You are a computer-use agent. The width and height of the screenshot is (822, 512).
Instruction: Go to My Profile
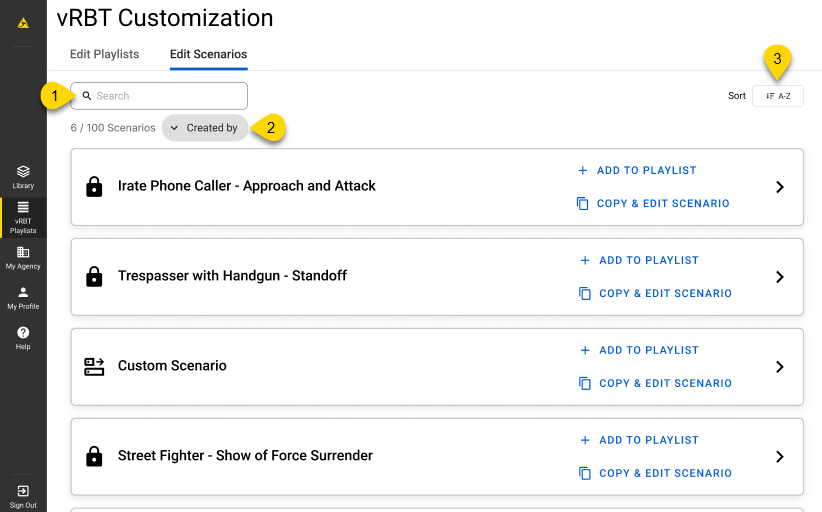click(23, 298)
